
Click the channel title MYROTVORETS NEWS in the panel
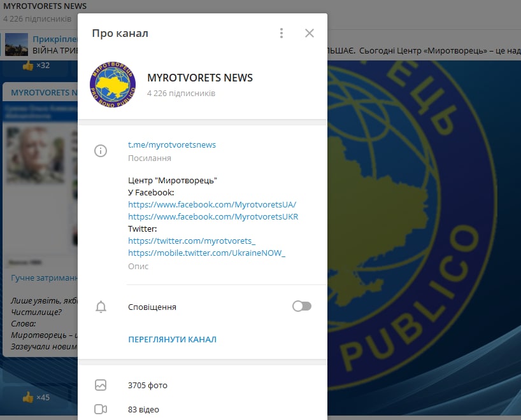tap(200, 78)
